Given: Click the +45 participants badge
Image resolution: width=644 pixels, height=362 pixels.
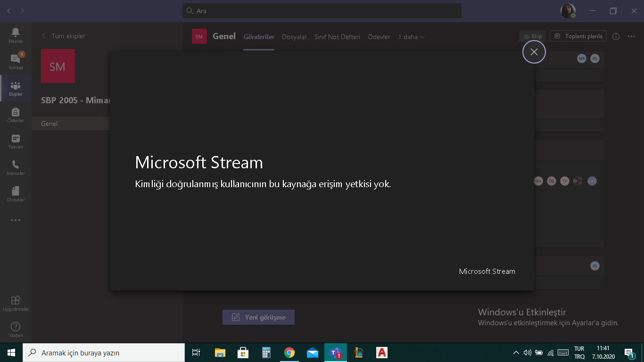Looking at the screenshot, I should click(592, 181).
